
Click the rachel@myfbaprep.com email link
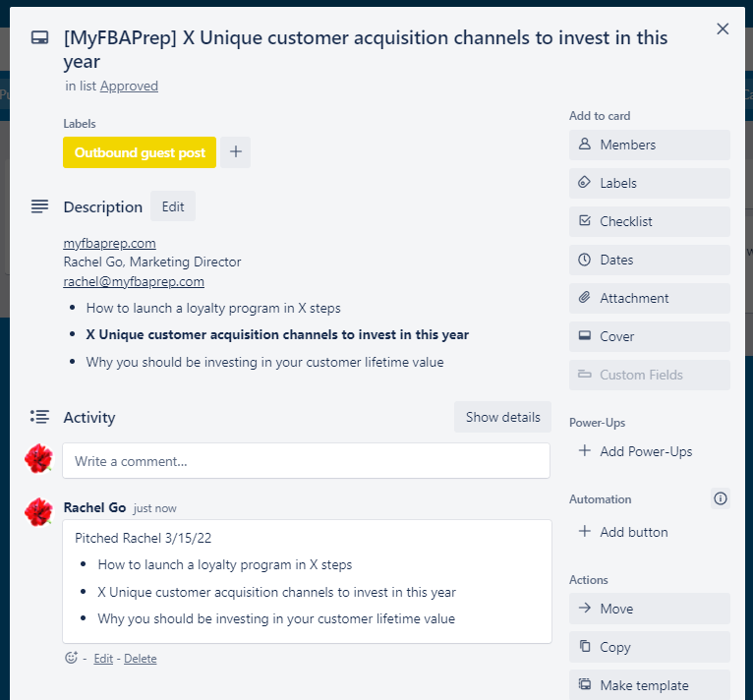pyautogui.click(x=134, y=281)
